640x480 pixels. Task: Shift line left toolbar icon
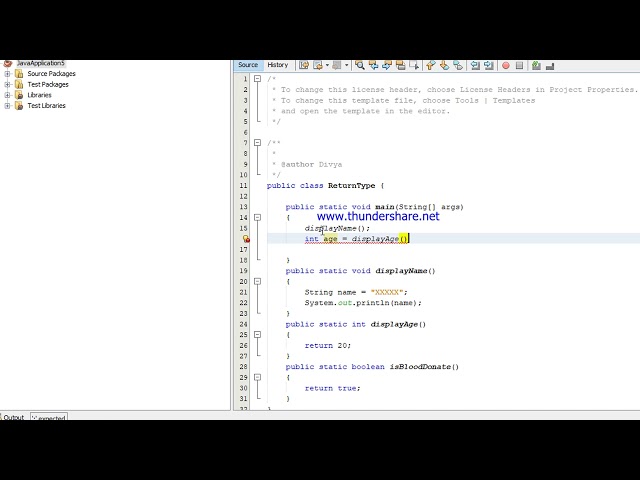tap(475, 65)
